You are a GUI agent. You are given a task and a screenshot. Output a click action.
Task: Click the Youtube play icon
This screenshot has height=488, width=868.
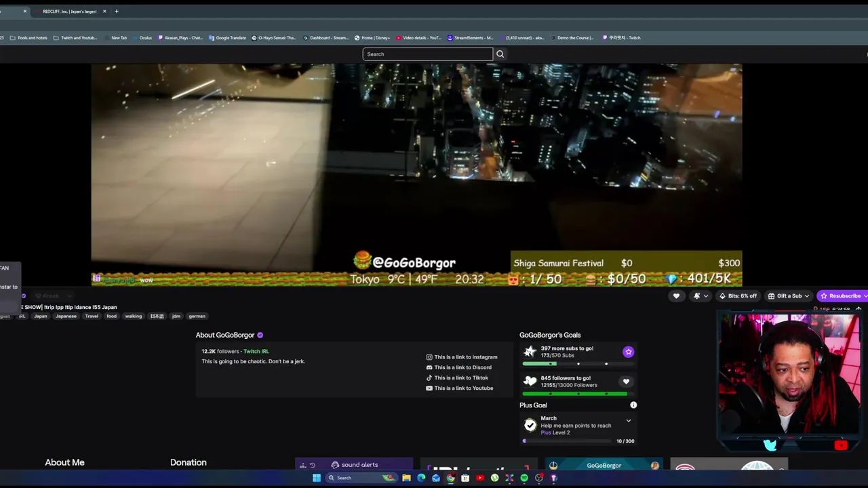tap(429, 388)
